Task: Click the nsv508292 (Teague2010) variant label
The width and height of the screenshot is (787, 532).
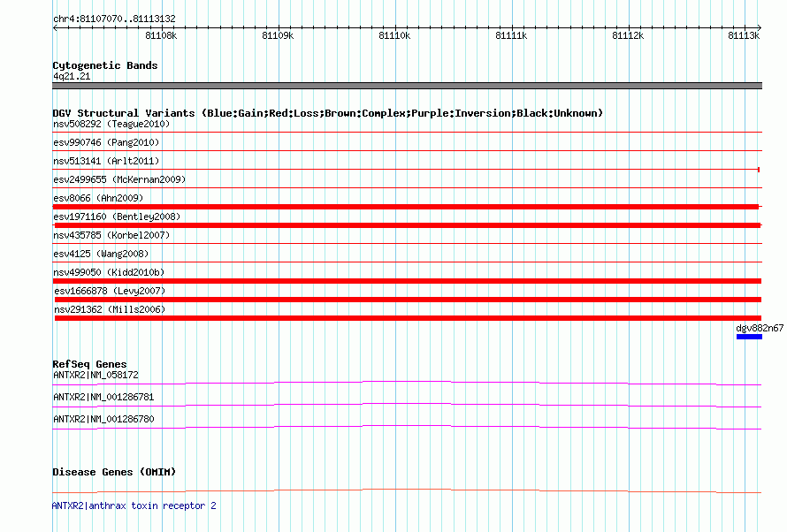Action: click(111, 124)
